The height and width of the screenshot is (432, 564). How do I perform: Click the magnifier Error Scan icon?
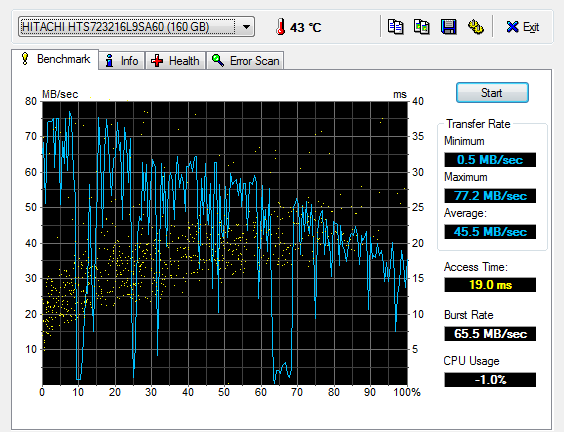[x=218, y=60]
